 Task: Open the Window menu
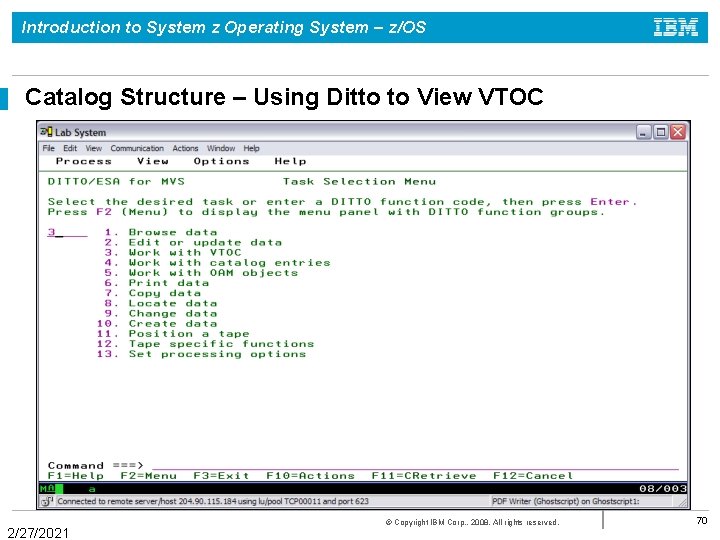pos(220,148)
